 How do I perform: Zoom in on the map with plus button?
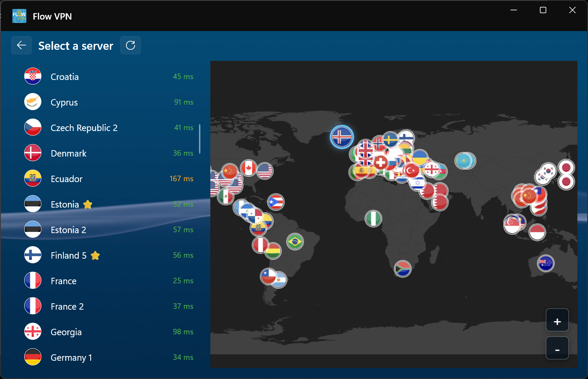coord(557,320)
